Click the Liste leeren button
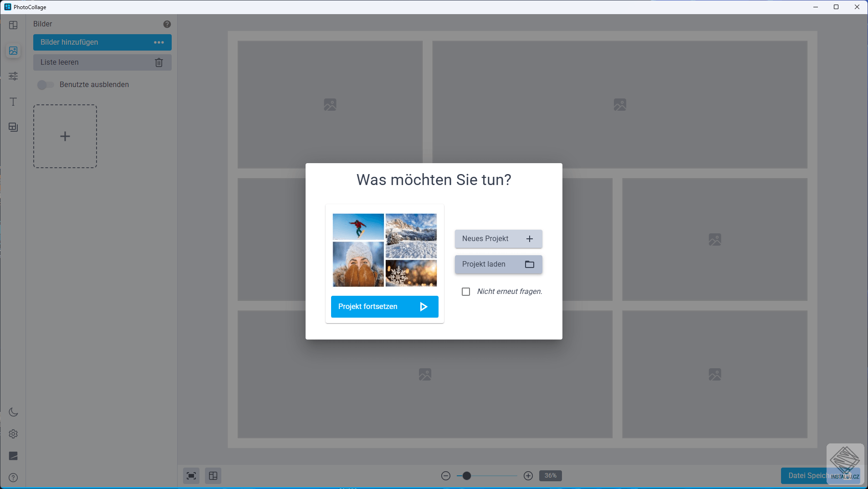 102,62
